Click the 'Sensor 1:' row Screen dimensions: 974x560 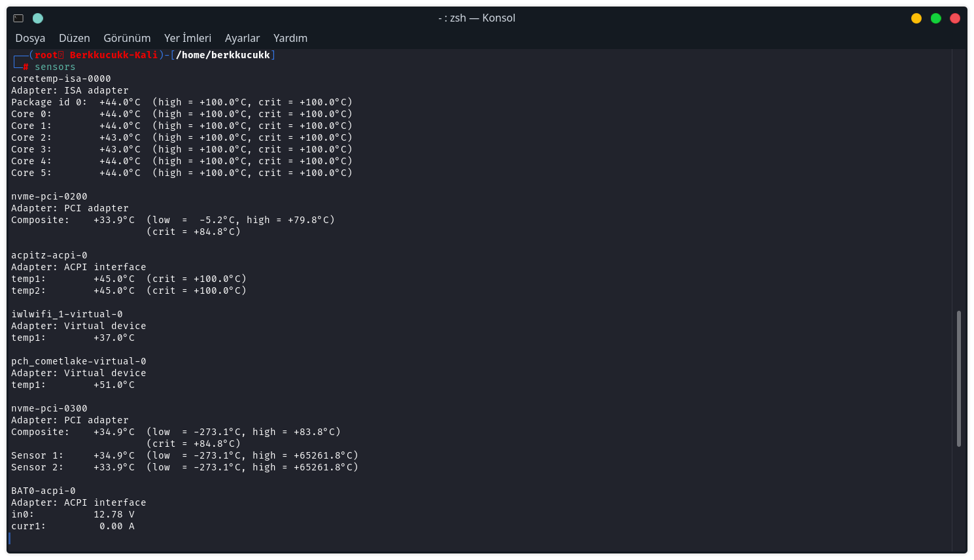point(184,455)
